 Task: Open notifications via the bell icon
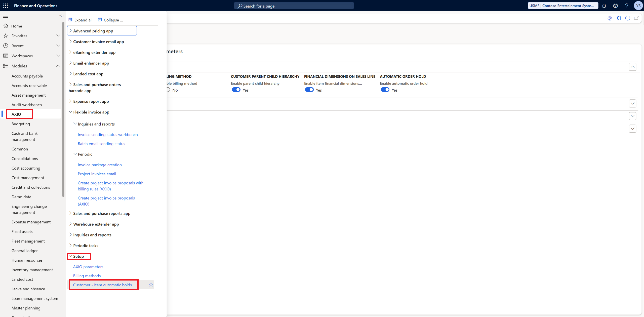pyautogui.click(x=604, y=6)
